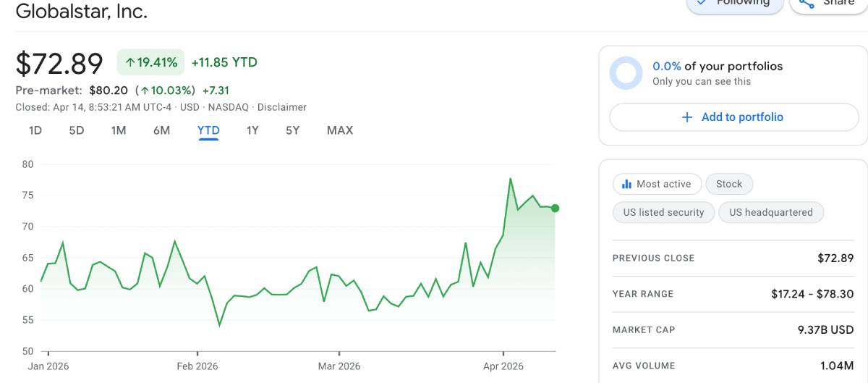Image resolution: width=868 pixels, height=383 pixels.
Task: Click the PREVIOUS CLOSE label
Action: (x=653, y=258)
